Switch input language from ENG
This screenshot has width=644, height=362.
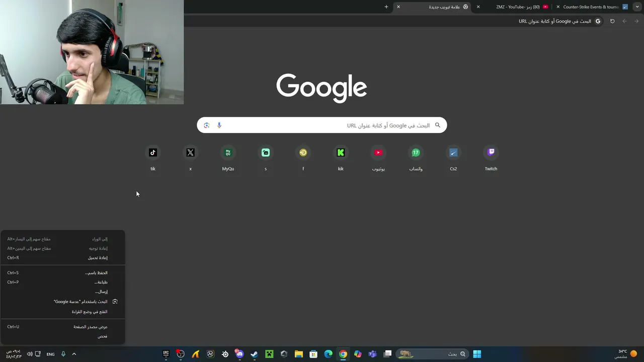pyautogui.click(x=50, y=354)
